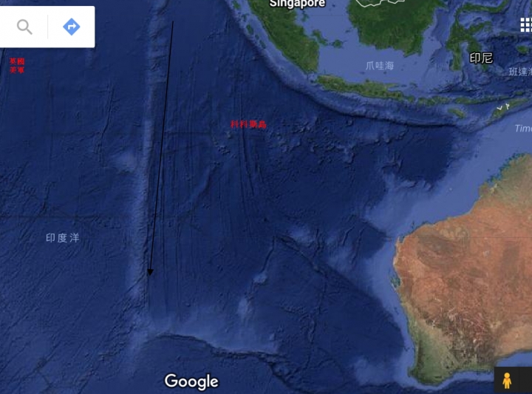
Task: Click the Java island south of 爪哇海
Action: [366, 89]
